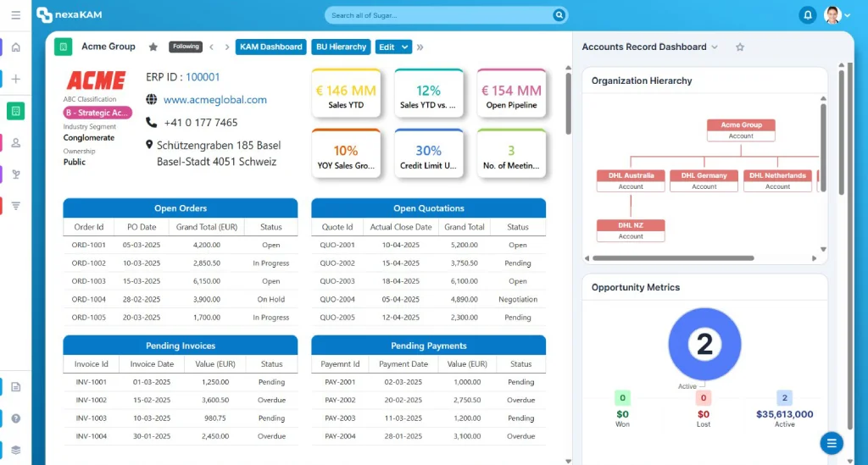Open the help question mark icon
Viewport: 868px width, 465px height.
15,418
